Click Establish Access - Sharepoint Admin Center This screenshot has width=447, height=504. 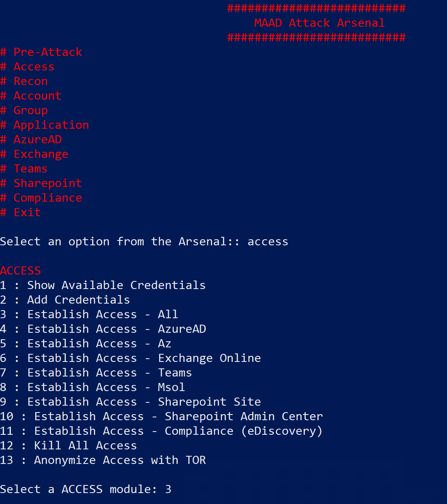coord(178,417)
